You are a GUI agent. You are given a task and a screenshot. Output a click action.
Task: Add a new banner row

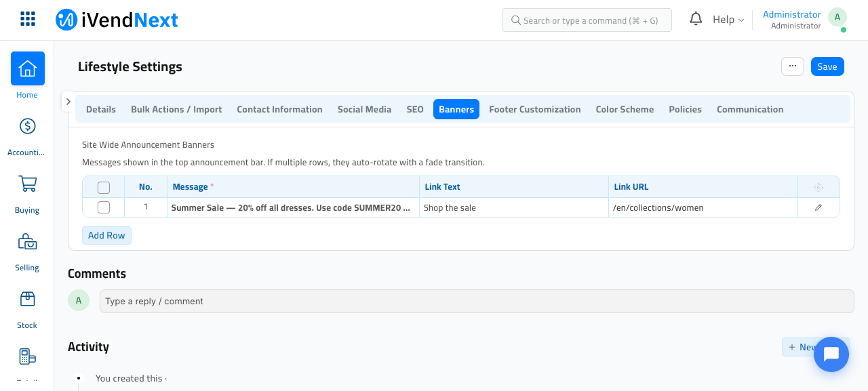coord(106,235)
